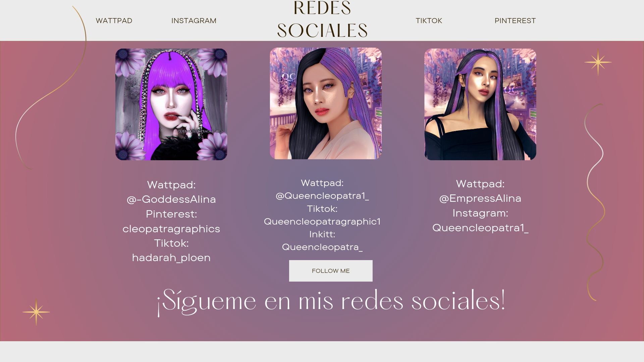The width and height of the screenshot is (644, 362).
Task: Click the hadarah_ploen Tiktok handle
Action: [x=171, y=258]
